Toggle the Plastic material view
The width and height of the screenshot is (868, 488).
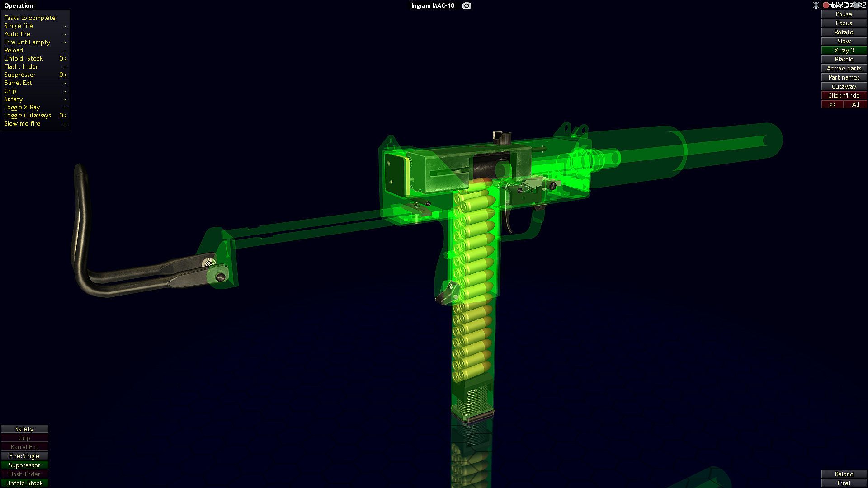click(844, 59)
